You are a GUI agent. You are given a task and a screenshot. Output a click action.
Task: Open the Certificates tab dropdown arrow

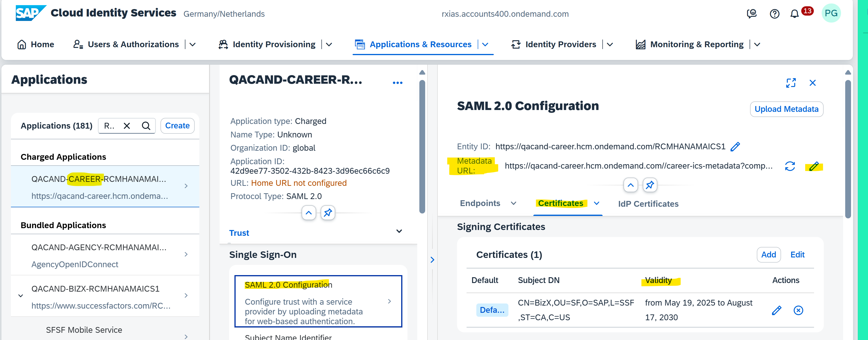(596, 203)
